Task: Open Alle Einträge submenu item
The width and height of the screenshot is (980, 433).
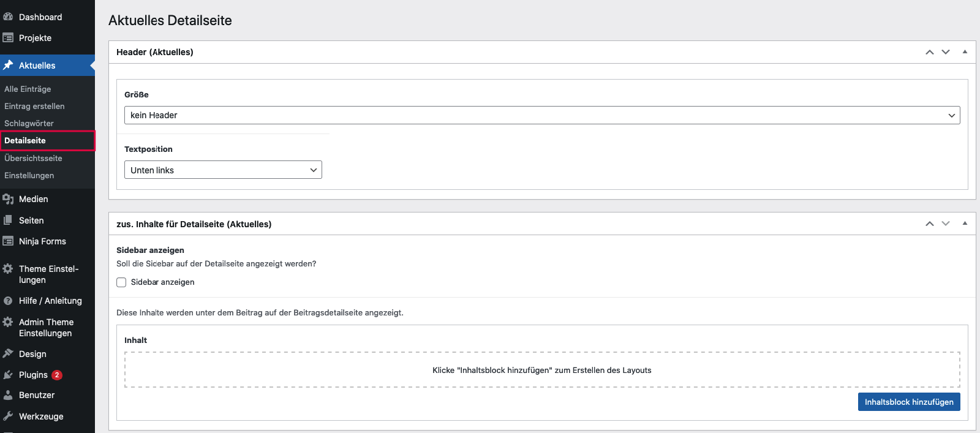Action: click(28, 89)
